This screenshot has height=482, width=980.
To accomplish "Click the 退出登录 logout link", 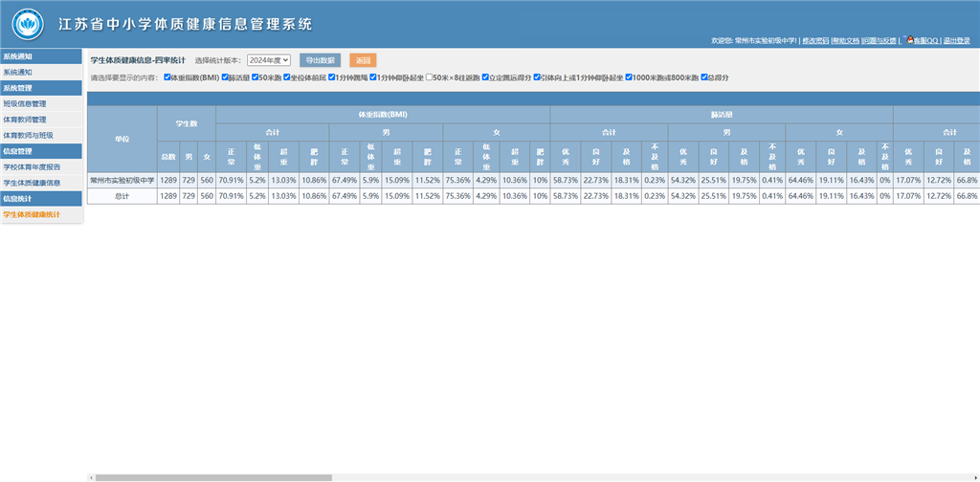I will coord(956,41).
